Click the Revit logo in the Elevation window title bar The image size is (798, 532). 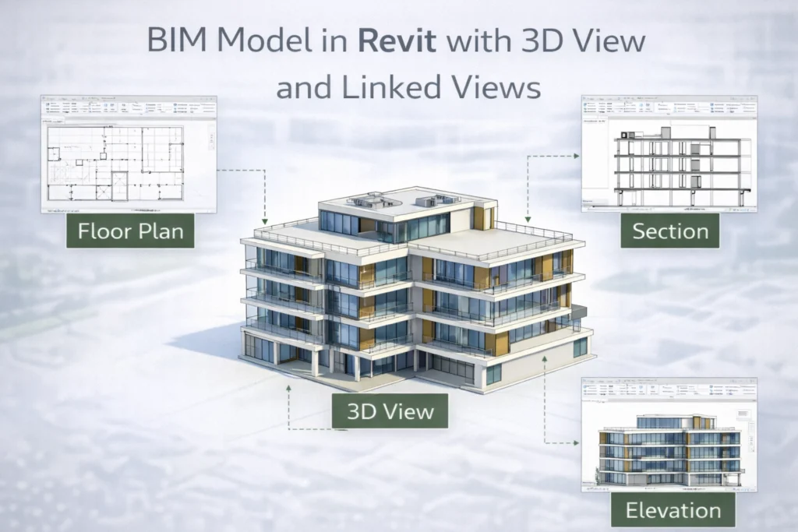click(584, 379)
